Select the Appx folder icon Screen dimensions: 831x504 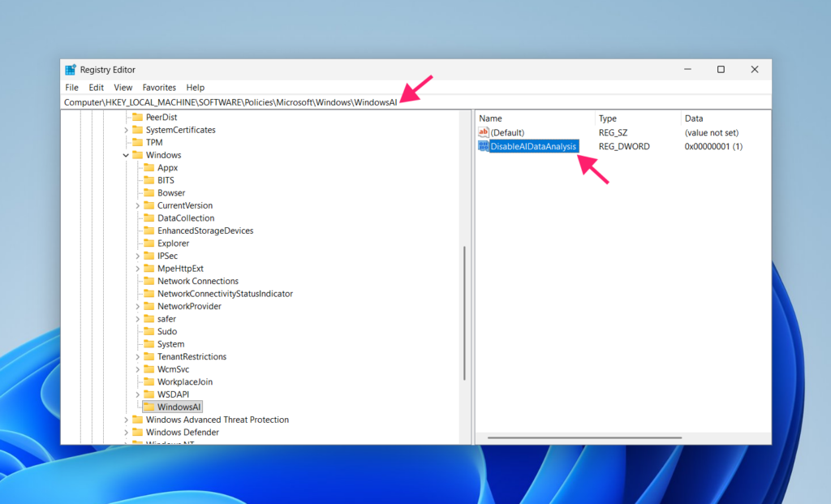coord(149,167)
